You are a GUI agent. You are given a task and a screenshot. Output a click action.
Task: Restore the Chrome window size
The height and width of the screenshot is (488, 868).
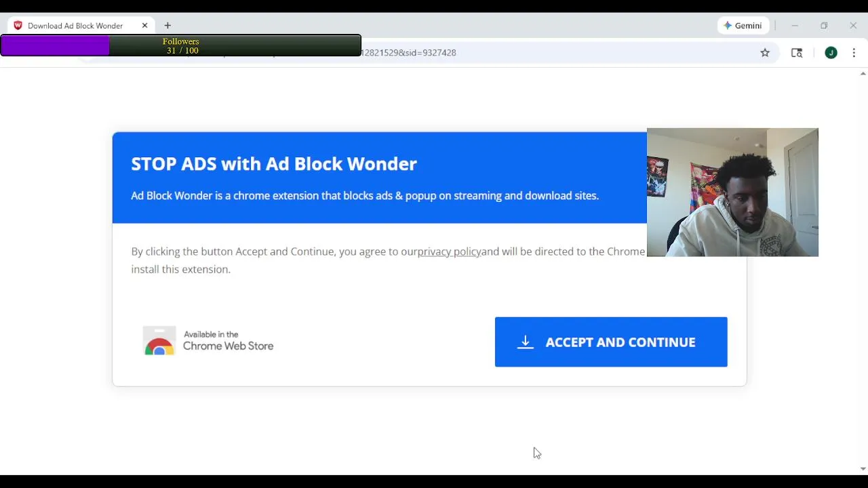point(824,26)
